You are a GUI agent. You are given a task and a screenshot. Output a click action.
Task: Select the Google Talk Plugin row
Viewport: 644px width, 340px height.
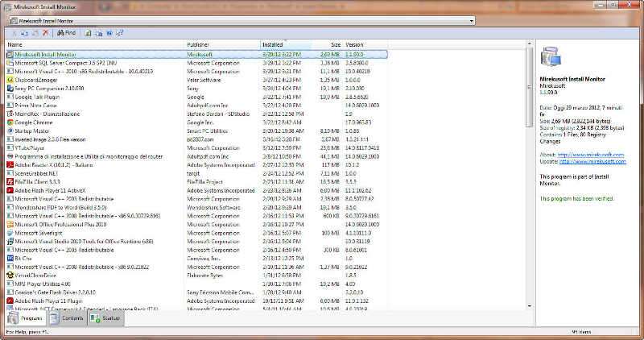coord(196,97)
